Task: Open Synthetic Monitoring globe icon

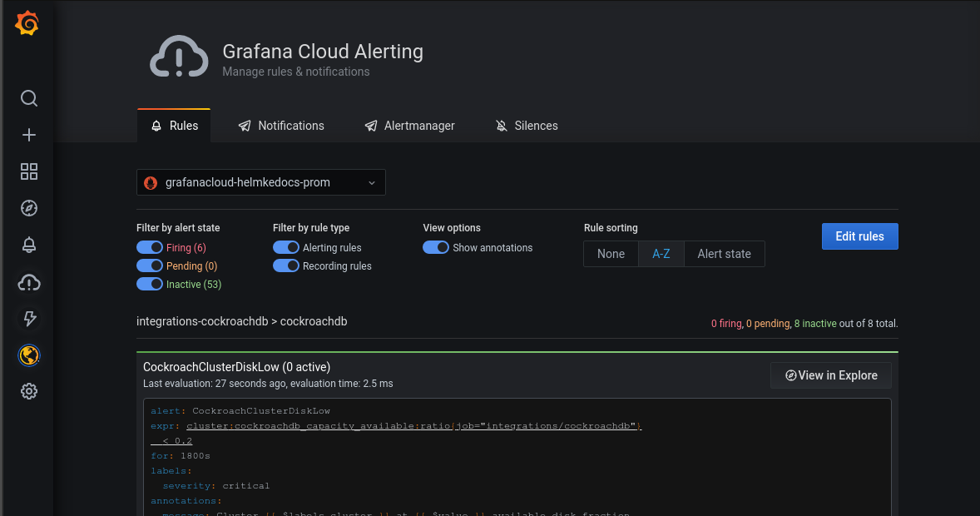Action: (x=28, y=355)
